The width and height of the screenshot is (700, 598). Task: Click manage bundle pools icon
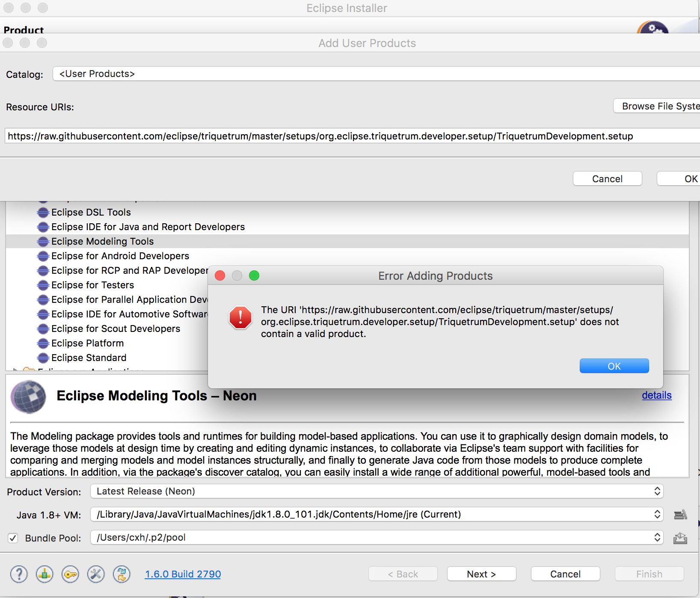pos(680,538)
